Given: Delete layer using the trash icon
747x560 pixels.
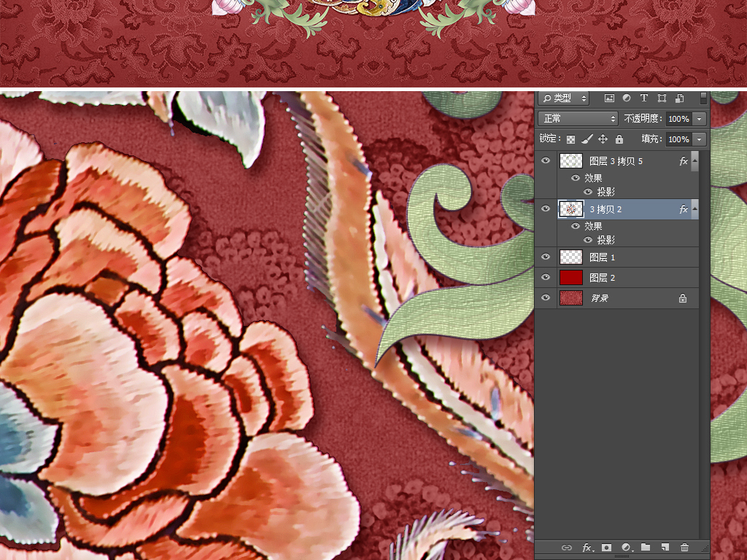Looking at the screenshot, I should pyautogui.click(x=684, y=548).
